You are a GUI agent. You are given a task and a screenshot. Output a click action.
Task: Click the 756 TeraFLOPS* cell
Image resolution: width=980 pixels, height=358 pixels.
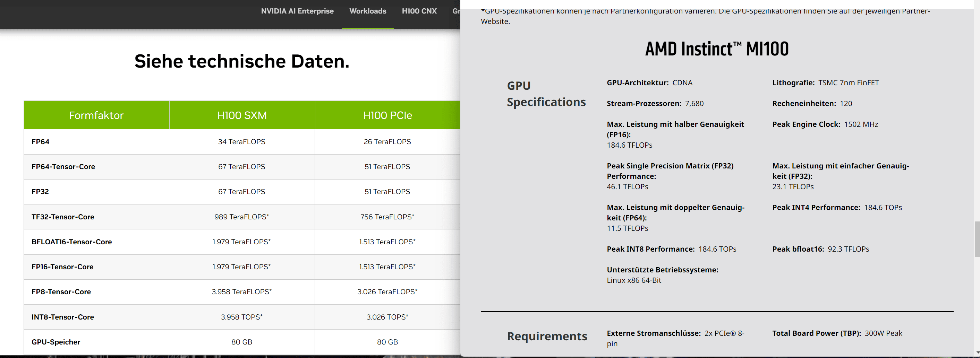coord(387,217)
